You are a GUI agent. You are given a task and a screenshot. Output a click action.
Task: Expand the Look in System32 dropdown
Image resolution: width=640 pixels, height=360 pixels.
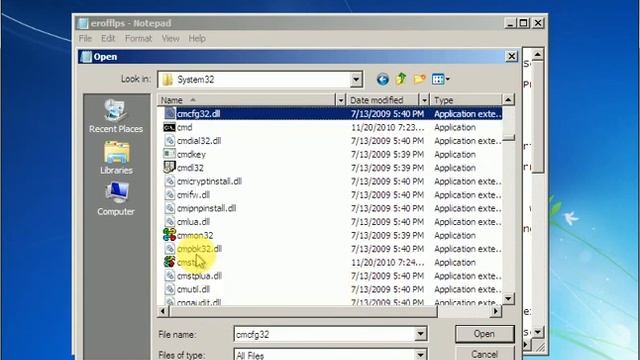[x=356, y=80]
